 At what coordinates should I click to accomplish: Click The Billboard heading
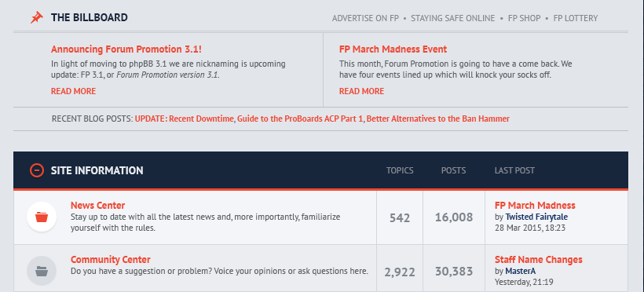point(89,17)
